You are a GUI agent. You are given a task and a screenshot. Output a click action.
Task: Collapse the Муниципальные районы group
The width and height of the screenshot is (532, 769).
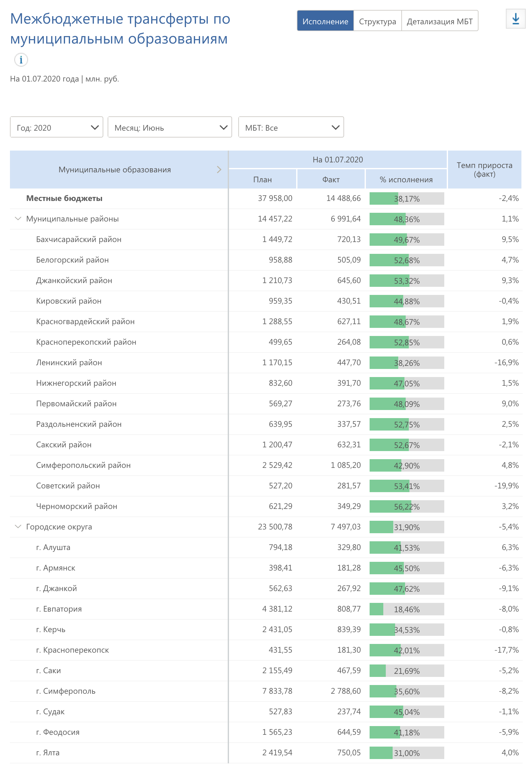click(18, 219)
